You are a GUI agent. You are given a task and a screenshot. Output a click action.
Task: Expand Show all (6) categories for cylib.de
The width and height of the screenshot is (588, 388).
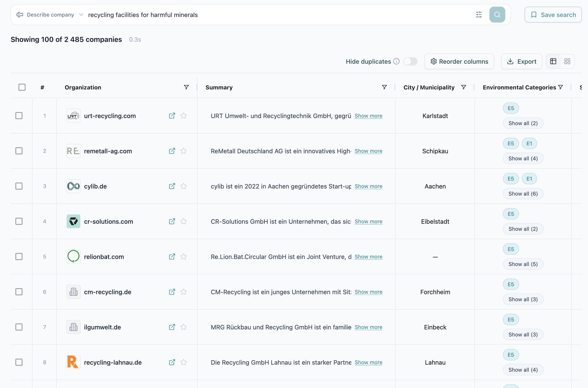point(523,193)
